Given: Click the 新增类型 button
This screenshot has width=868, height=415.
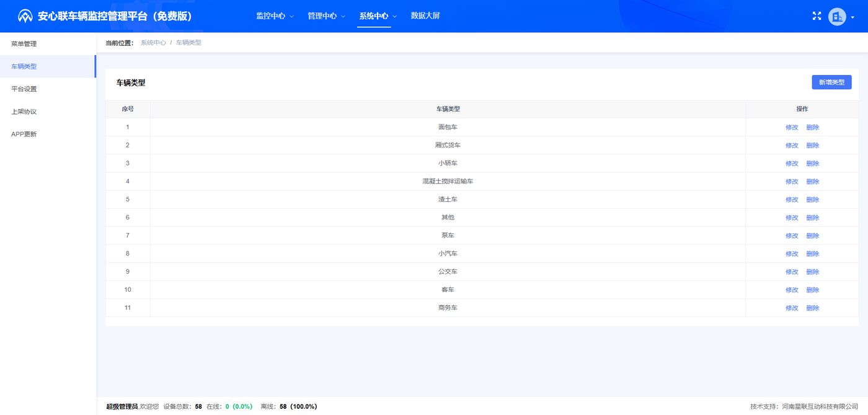Looking at the screenshot, I should tap(831, 82).
